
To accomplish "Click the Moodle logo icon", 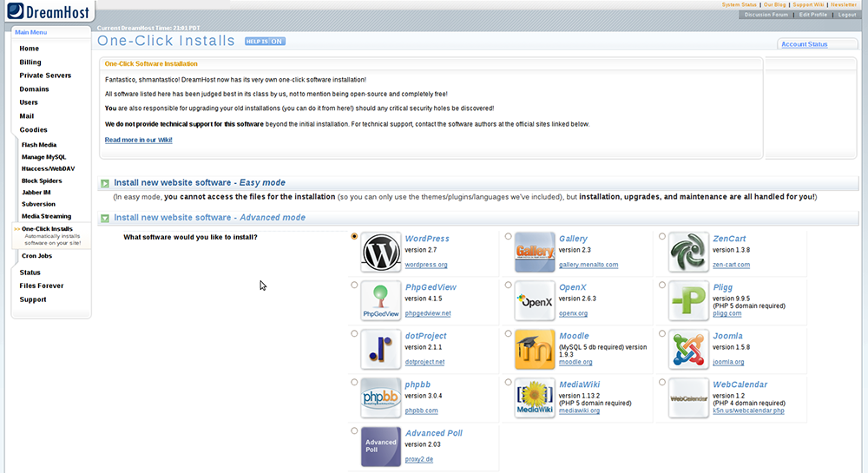I will tap(535, 350).
